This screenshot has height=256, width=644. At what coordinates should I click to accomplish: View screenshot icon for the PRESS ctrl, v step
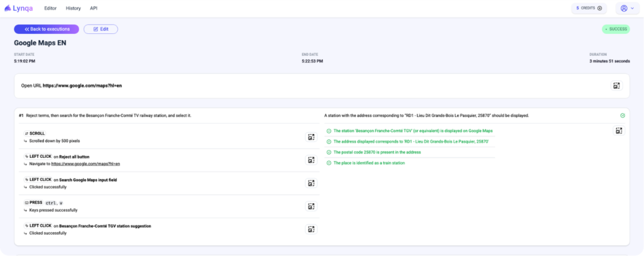(311, 206)
